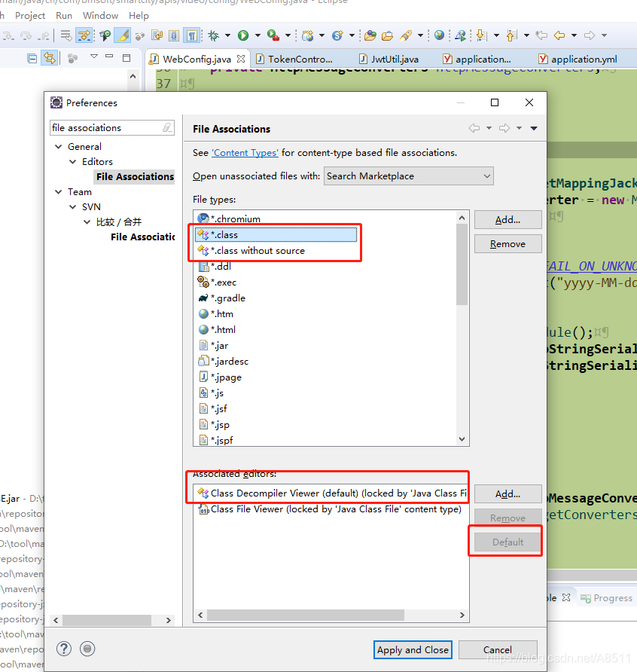The height and width of the screenshot is (672, 637).
Task: Click the Maximize icon in side view
Action: 126,58
